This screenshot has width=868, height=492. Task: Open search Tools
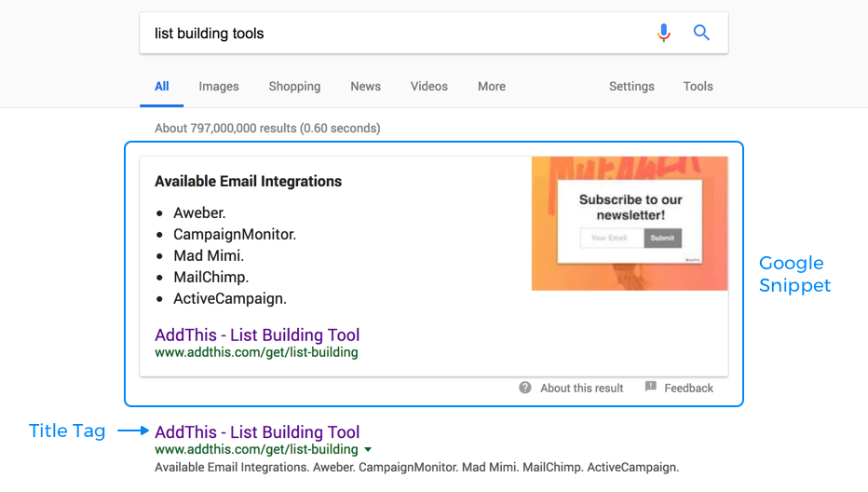(x=698, y=87)
